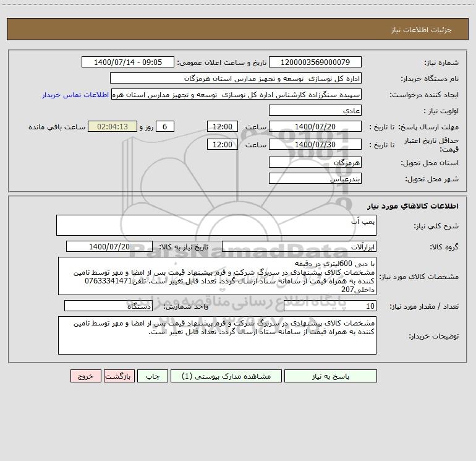Click the گروه کالا field ابزارآلات
This screenshot has width=476, height=461.
tap(299, 246)
